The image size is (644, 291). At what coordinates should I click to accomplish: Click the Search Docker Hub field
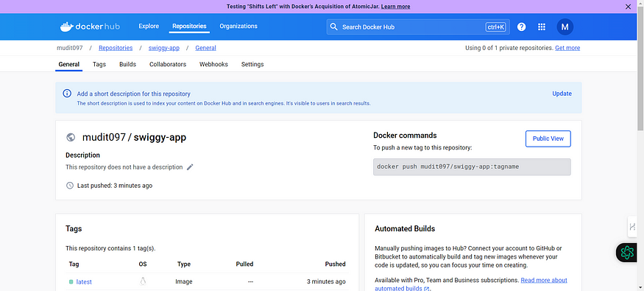coord(418,27)
